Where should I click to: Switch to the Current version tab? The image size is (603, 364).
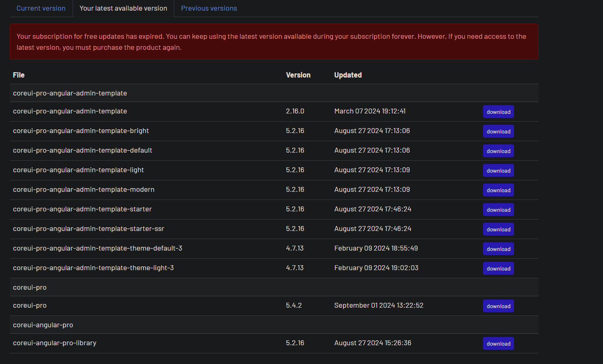coord(41,8)
